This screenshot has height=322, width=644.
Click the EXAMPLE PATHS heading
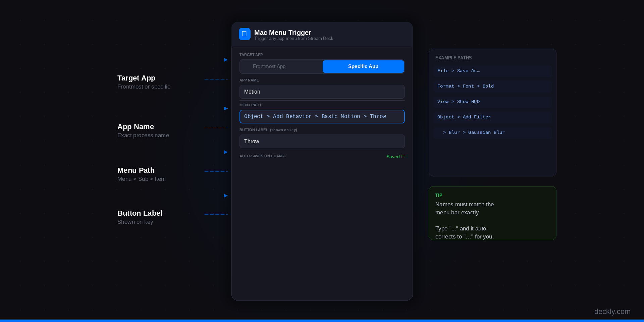[453, 58]
